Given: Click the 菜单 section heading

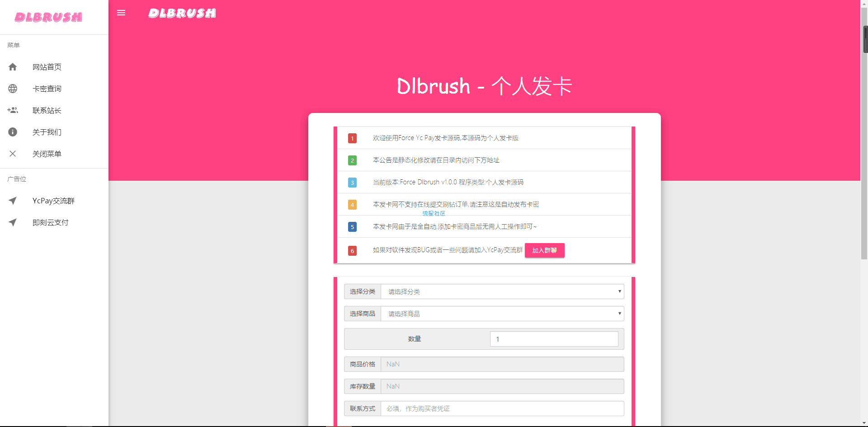Looking at the screenshot, I should (x=14, y=45).
